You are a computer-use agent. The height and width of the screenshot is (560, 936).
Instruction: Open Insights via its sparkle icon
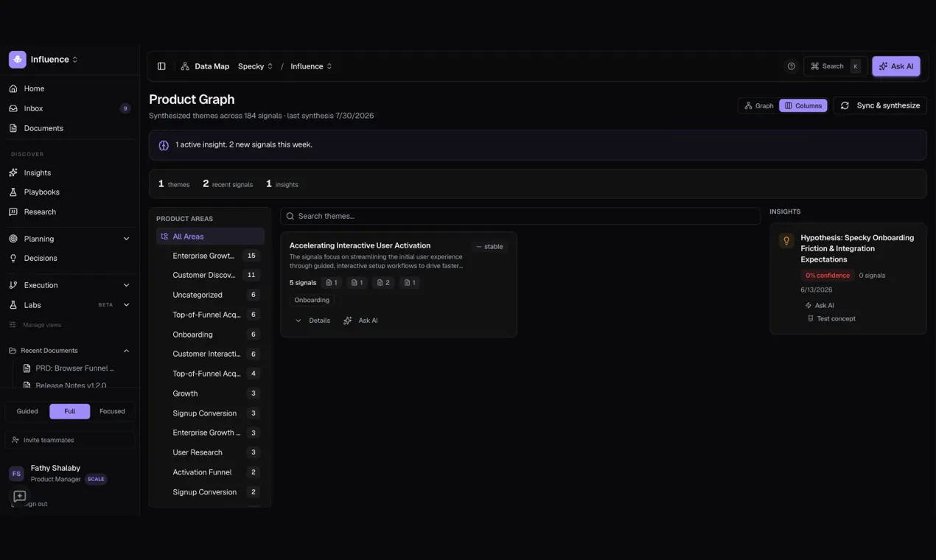pos(13,172)
